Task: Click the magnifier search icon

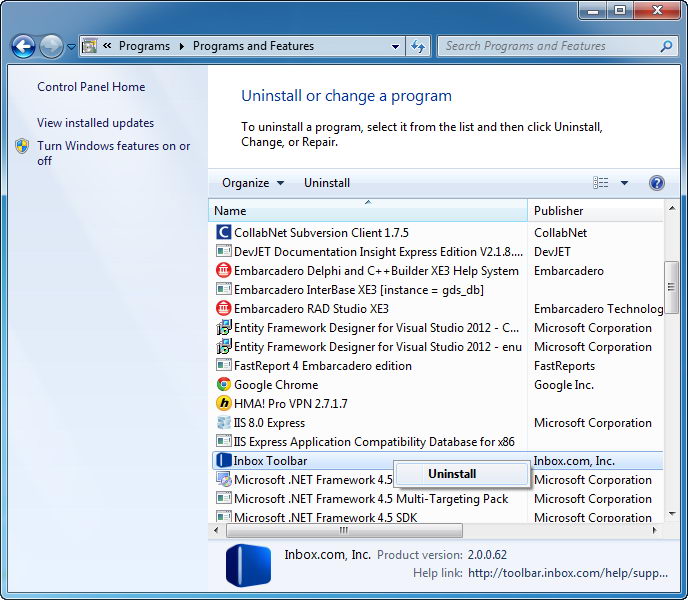Action: point(666,46)
